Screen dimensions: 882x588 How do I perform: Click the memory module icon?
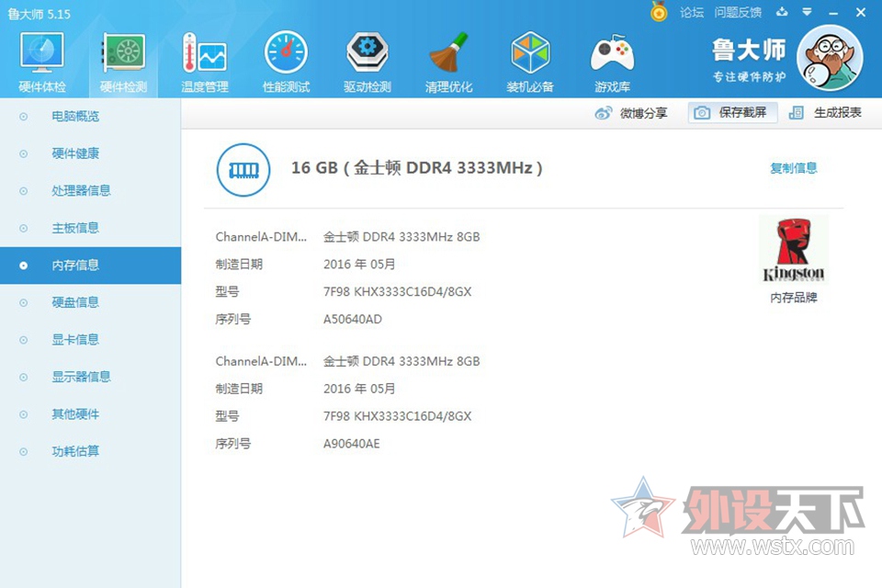(x=243, y=170)
